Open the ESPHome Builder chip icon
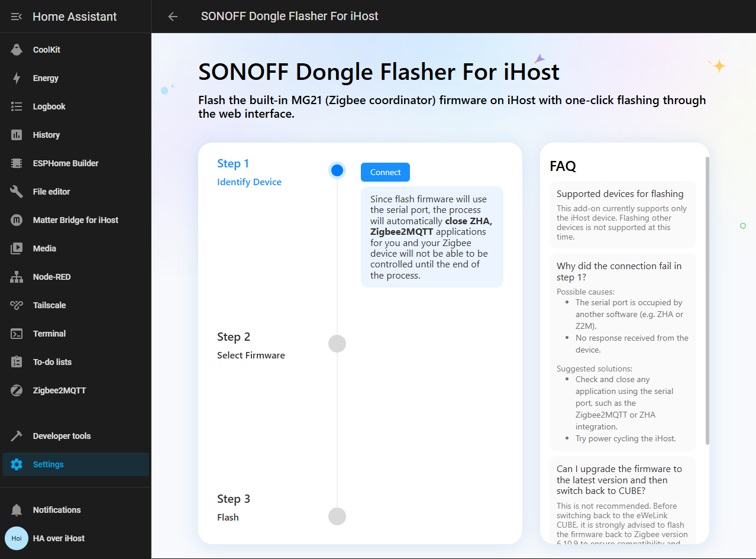The width and height of the screenshot is (756, 559). pos(17,163)
